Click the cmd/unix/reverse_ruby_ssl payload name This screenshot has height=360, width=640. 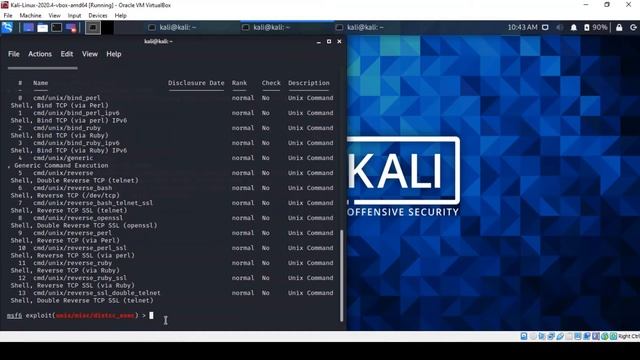80,278
